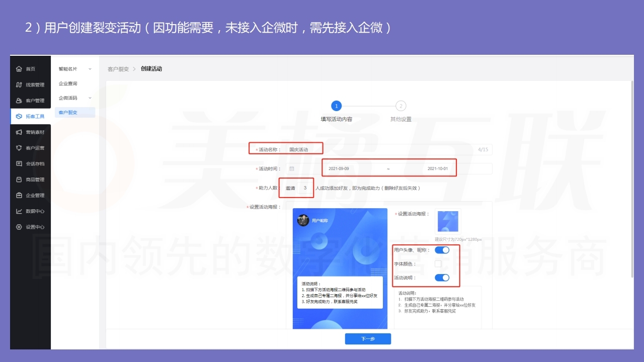The image size is (644, 362).
Task: Click the large blue poster preview
Action: (x=340, y=268)
